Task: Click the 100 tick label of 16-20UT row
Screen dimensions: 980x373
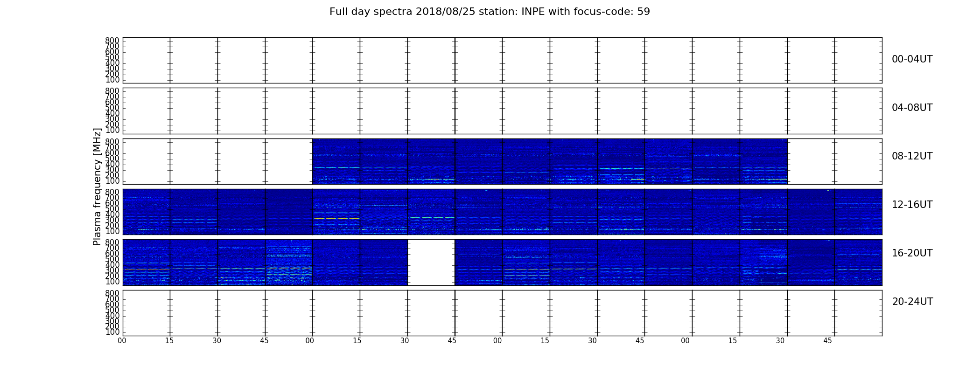Action: click(112, 282)
